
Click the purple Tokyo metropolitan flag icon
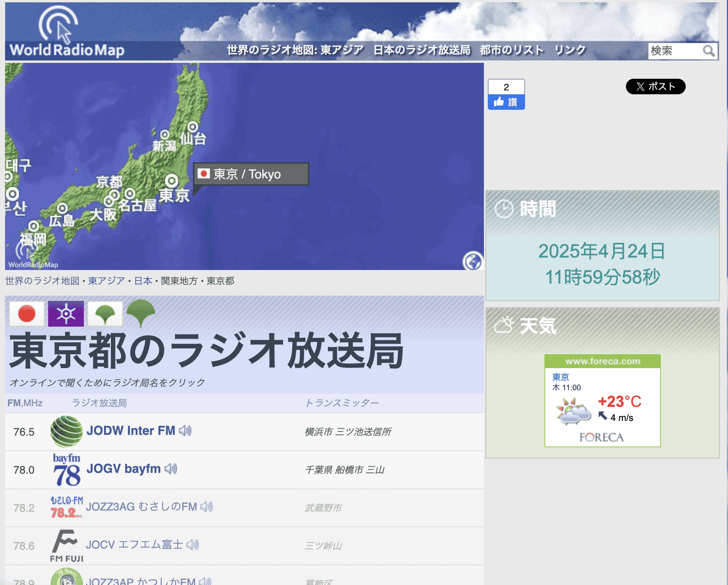[66, 313]
